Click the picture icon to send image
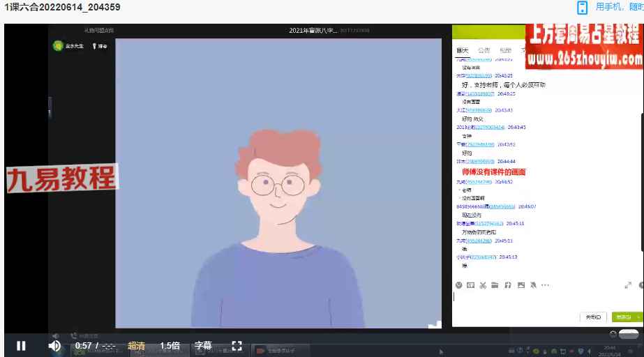Image resolution: width=644 pixels, height=357 pixels. point(521,284)
